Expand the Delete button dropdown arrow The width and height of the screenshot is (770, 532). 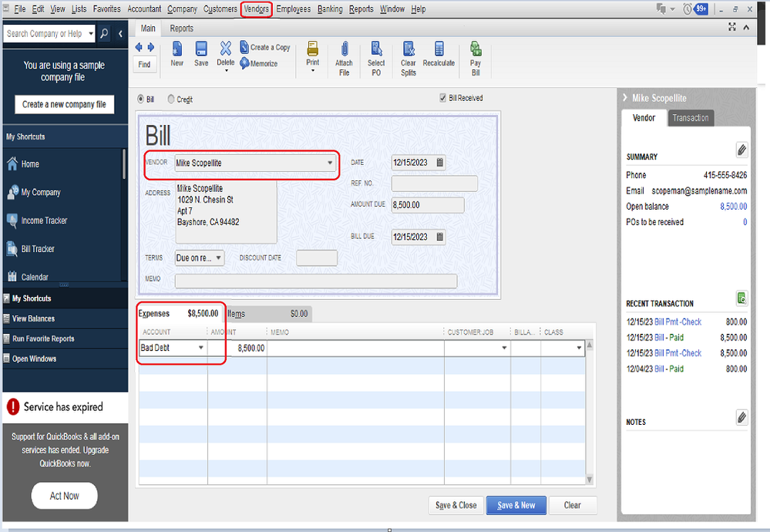coord(226,71)
